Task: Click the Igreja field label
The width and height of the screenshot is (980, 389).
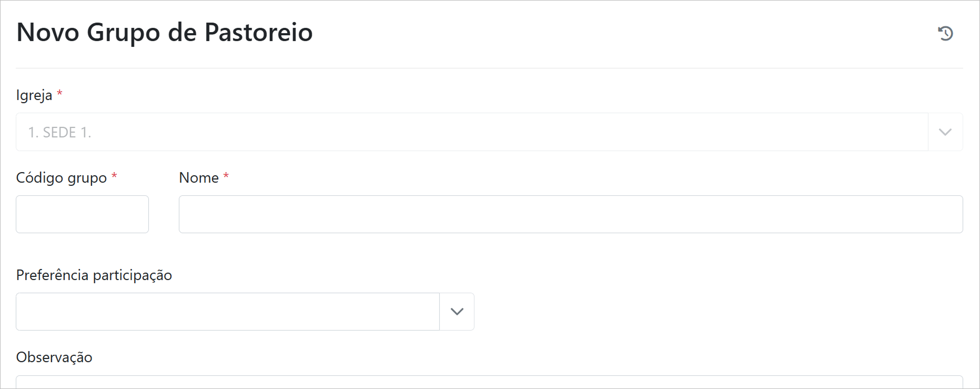Action: 34,95
